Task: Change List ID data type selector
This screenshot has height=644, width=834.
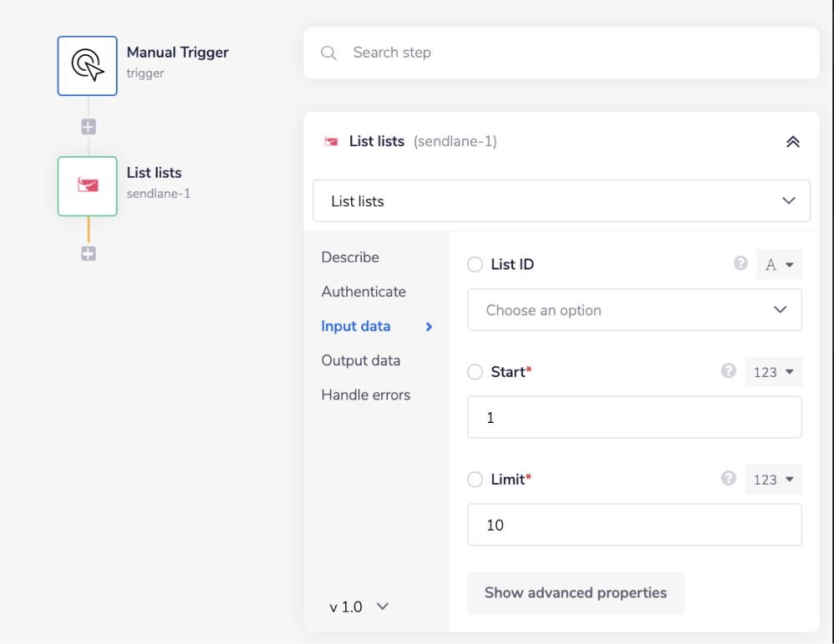Action: (778, 264)
